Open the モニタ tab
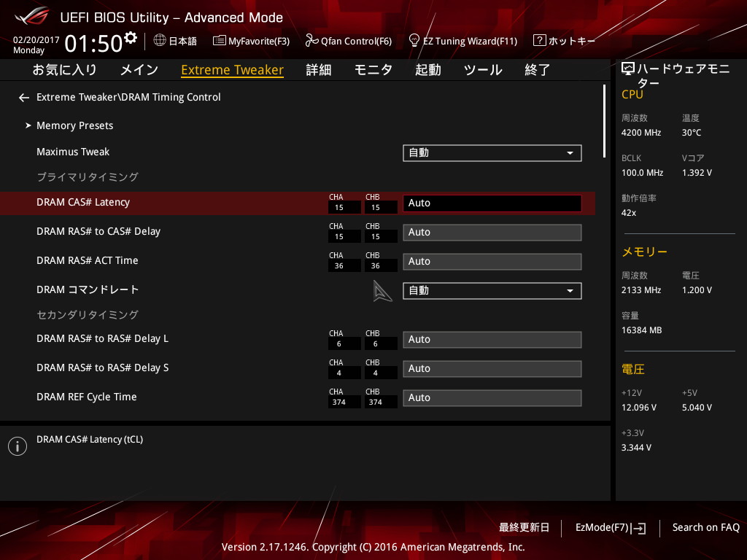 click(x=373, y=70)
